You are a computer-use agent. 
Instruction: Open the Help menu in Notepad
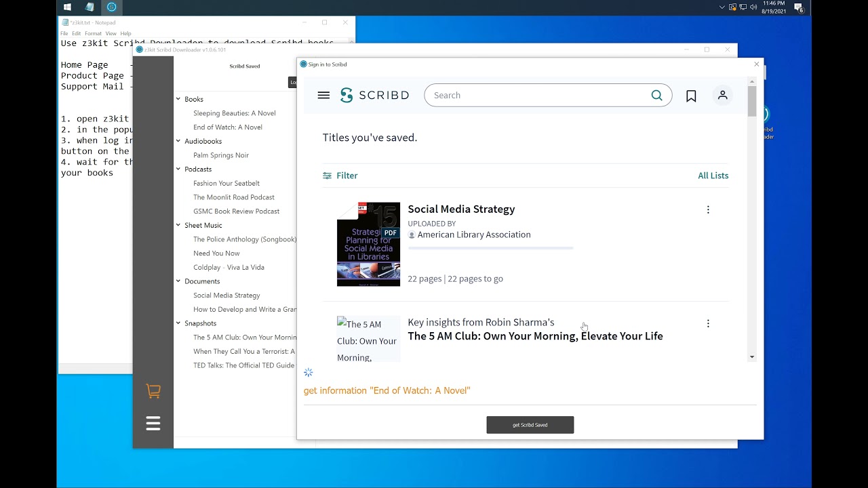(x=126, y=33)
